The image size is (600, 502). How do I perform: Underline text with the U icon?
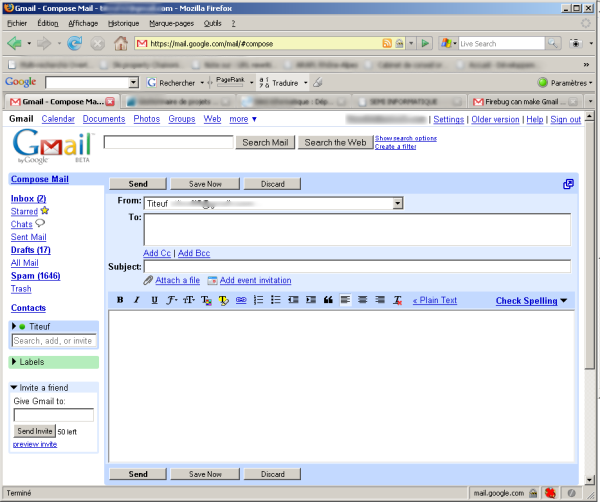click(154, 300)
